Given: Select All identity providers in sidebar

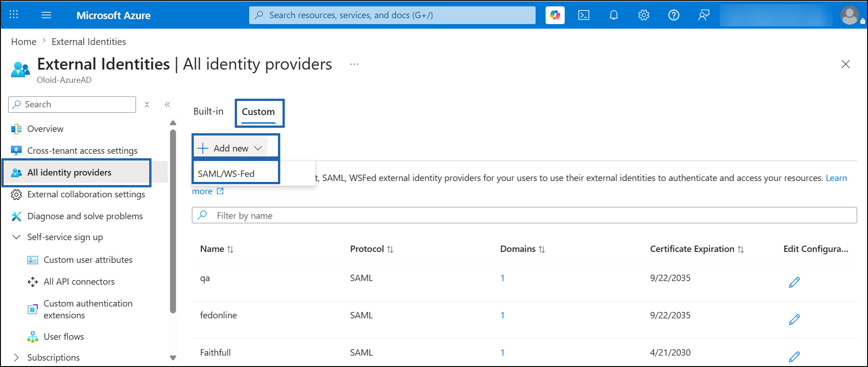Looking at the screenshot, I should pyautogui.click(x=69, y=172).
